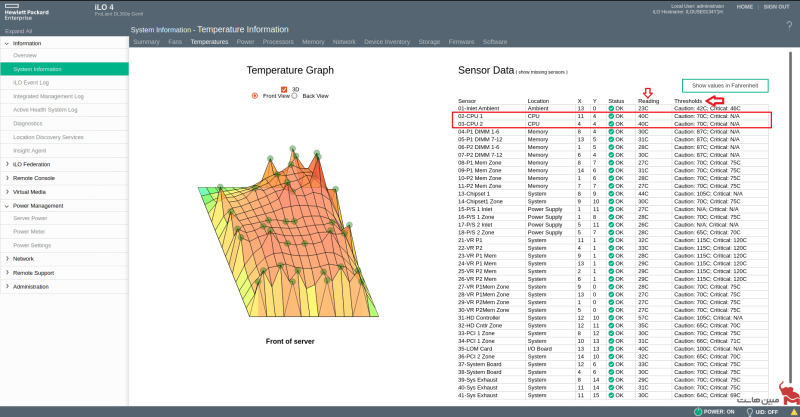Click the 02-CPU 1 sensor row name

[x=470, y=116]
